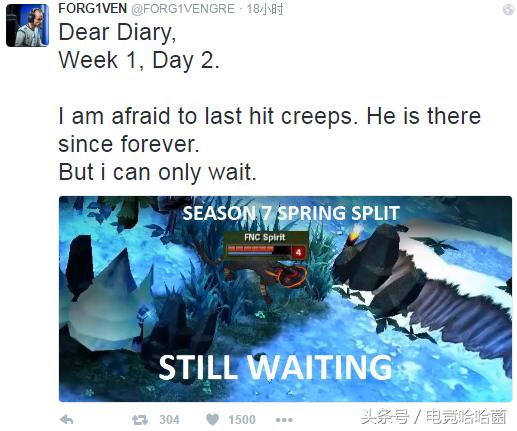Click the STILL WAITING caption text
This screenshot has height=431, width=517.
coord(275,367)
